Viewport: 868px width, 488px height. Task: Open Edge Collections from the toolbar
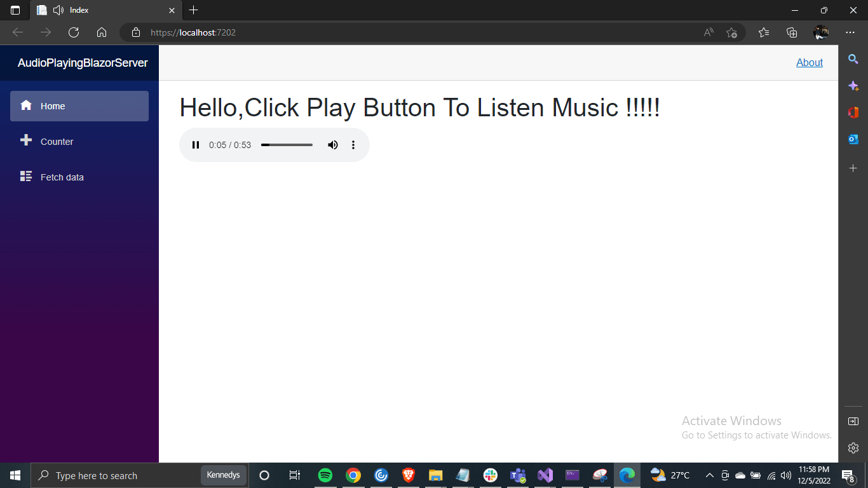792,32
